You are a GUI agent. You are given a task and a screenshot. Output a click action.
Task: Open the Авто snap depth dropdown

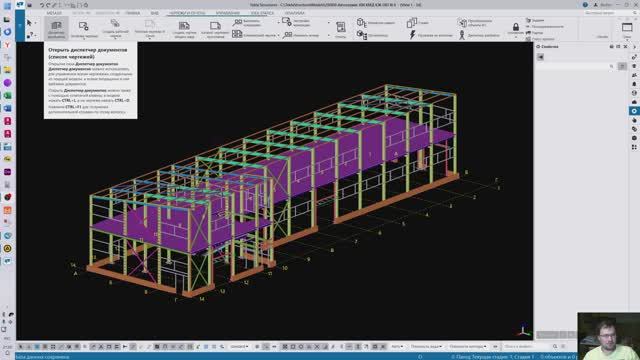click(x=397, y=347)
